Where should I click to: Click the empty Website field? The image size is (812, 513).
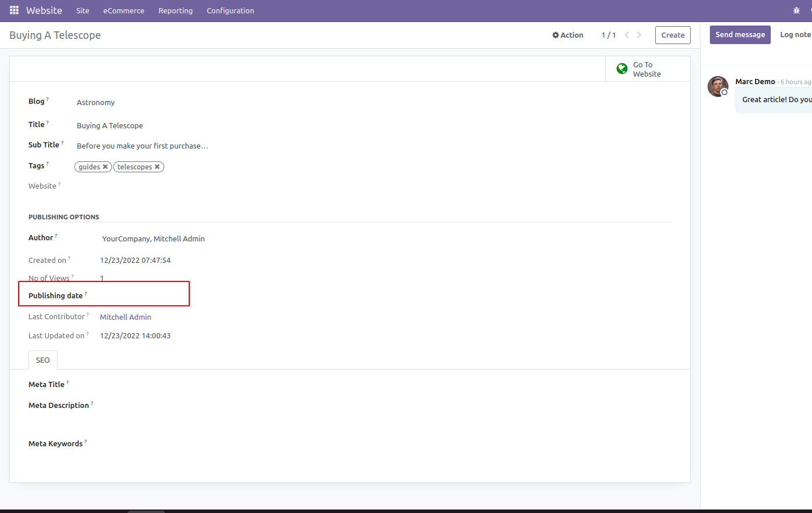click(145, 186)
